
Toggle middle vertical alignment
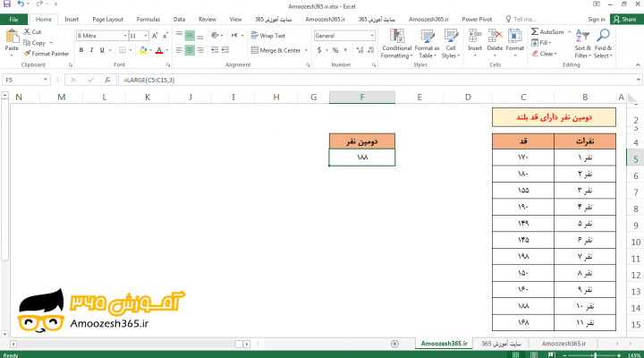190,36
